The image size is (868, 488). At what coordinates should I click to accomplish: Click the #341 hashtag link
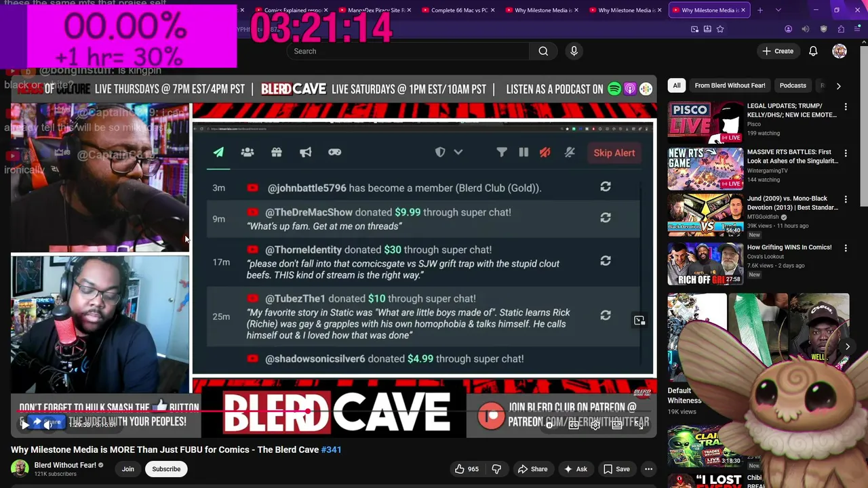coord(331,449)
